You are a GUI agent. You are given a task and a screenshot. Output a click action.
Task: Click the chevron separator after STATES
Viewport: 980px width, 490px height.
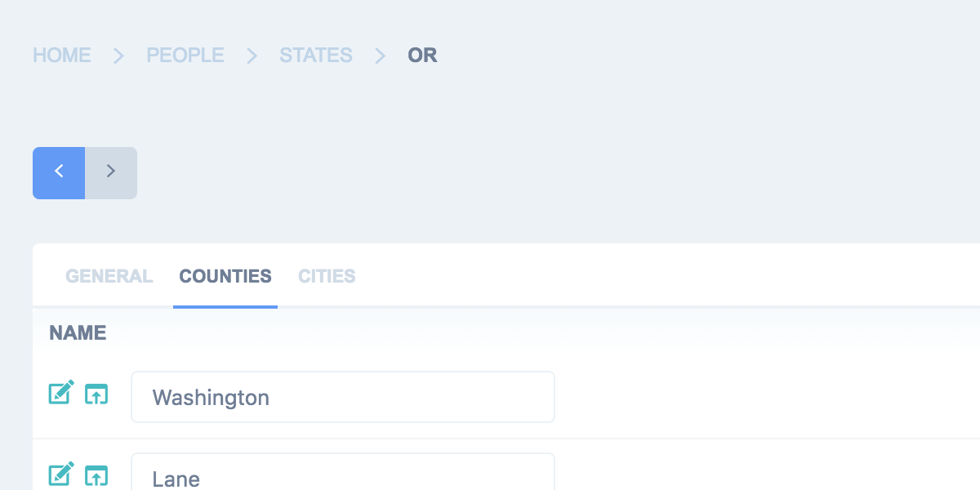click(x=380, y=56)
